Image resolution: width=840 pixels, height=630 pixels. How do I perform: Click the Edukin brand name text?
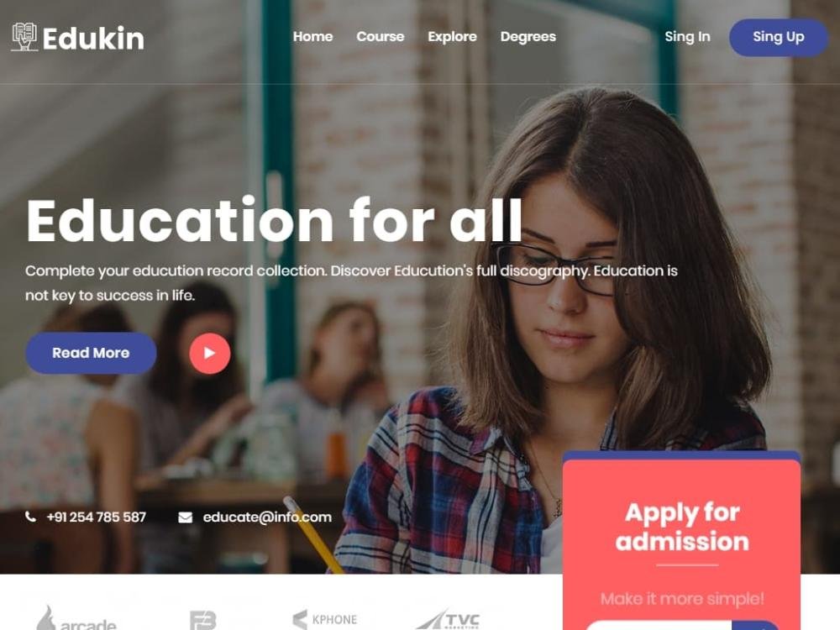pos(93,39)
